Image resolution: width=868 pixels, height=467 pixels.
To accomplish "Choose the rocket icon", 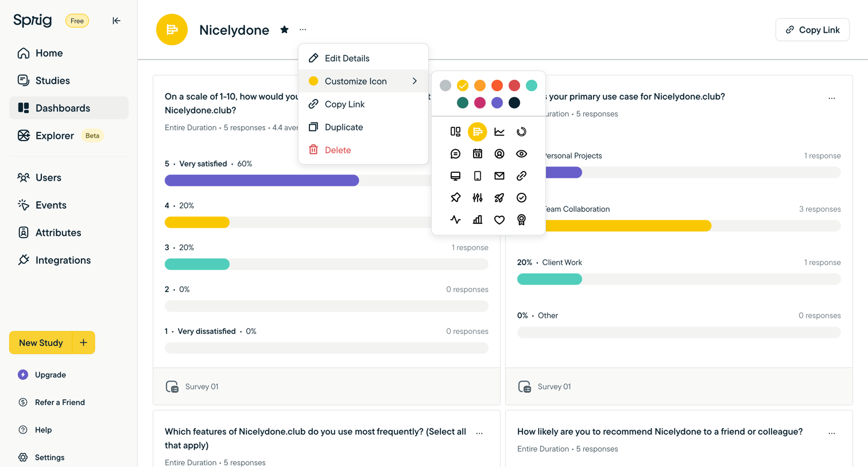I will [499, 197].
